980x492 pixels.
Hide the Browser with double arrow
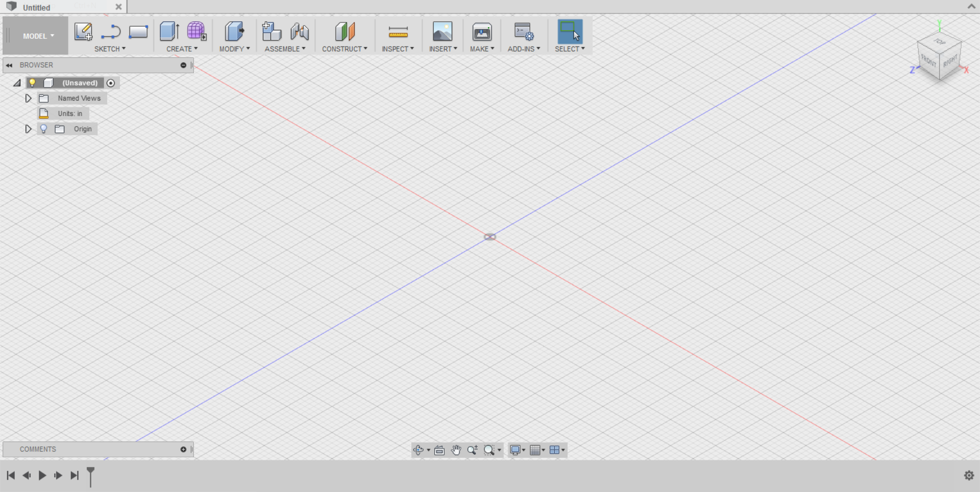click(9, 65)
